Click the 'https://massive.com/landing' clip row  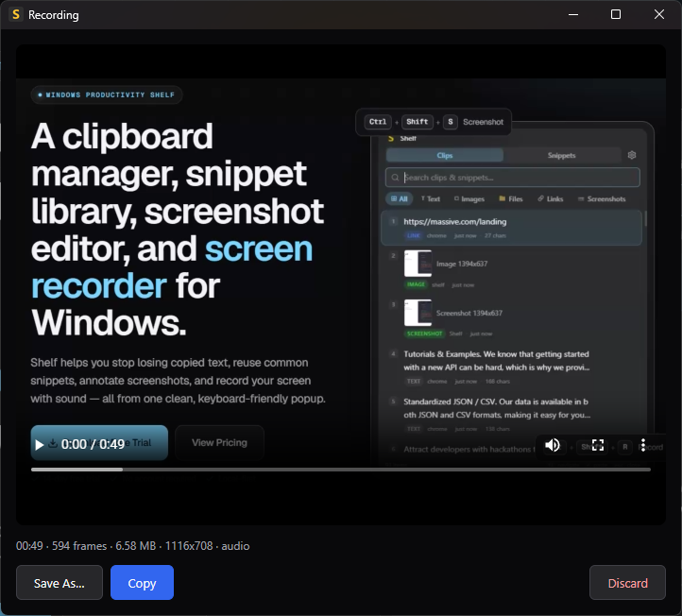coord(512,228)
